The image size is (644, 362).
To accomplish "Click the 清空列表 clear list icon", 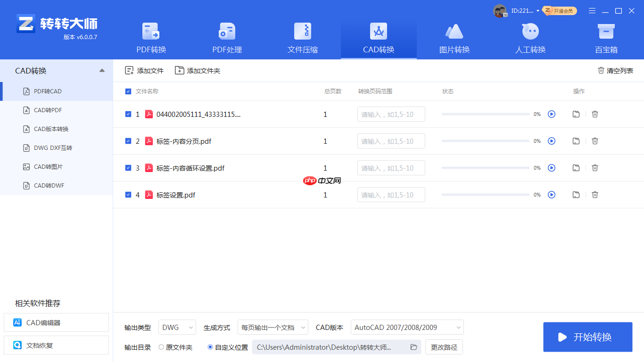I will tap(601, 70).
